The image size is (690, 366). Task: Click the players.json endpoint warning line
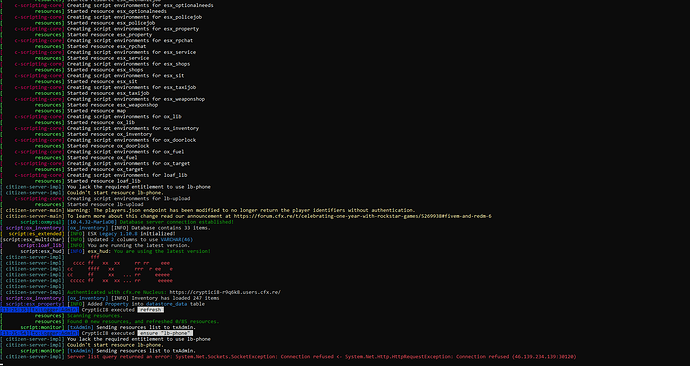pyautogui.click(x=241, y=210)
